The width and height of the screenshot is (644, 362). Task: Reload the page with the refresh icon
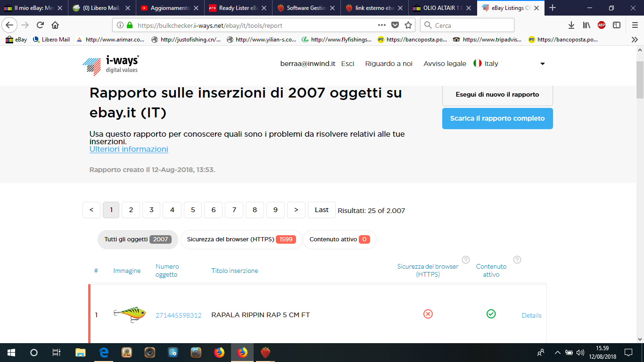click(x=40, y=25)
